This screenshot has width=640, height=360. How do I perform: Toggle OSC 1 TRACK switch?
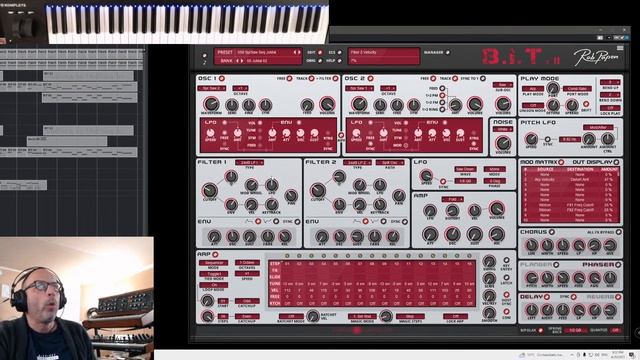pyautogui.click(x=311, y=78)
